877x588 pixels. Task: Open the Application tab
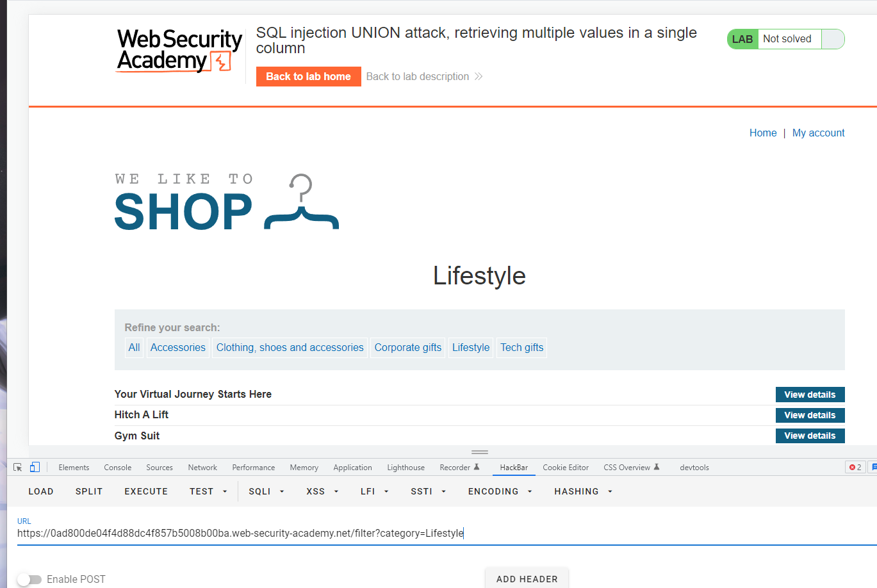coord(352,468)
